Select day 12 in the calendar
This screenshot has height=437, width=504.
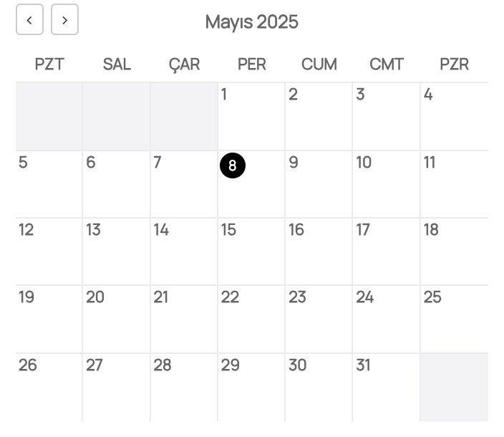49,251
